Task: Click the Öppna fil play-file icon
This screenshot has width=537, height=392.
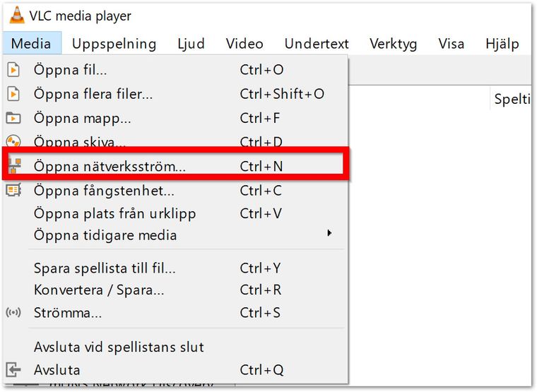Action: pos(13,69)
